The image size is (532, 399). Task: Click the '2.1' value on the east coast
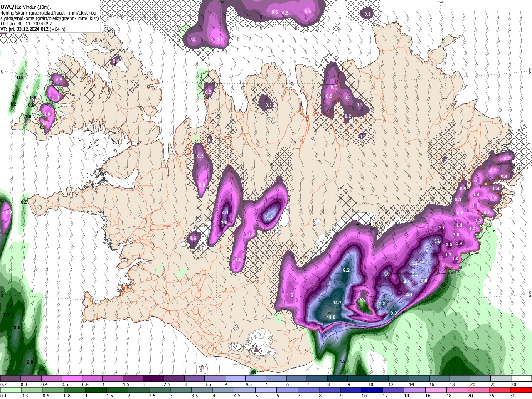tap(441, 228)
